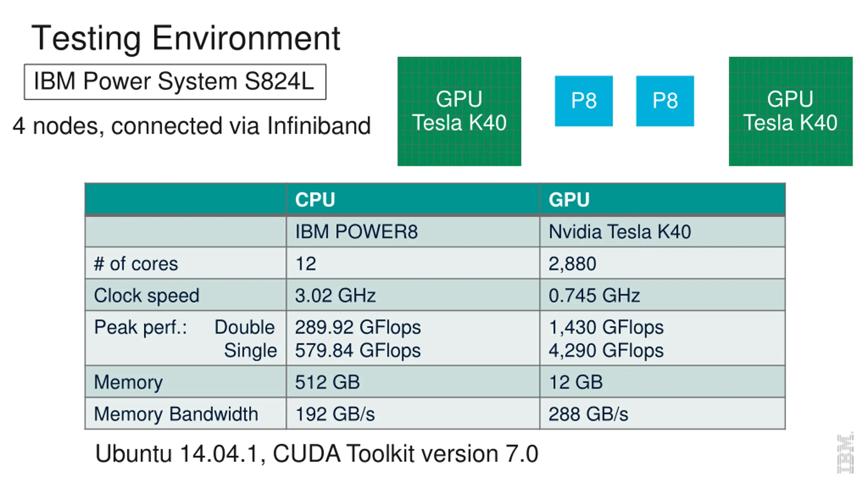Select the 512 GB memory cell
The width and height of the screenshot is (868, 488).
pos(327,382)
